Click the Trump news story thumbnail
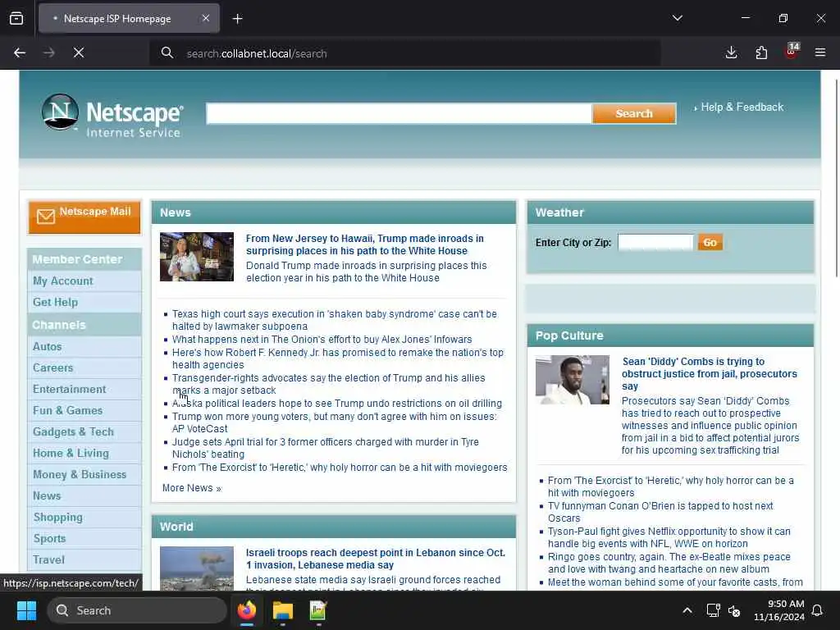The height and width of the screenshot is (630, 840). point(197,257)
